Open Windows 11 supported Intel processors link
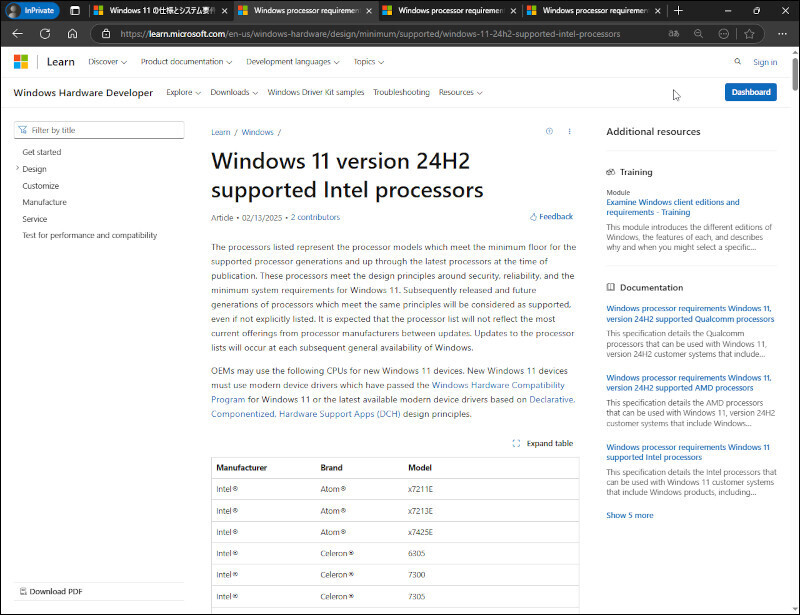The image size is (800, 615). click(x=688, y=452)
